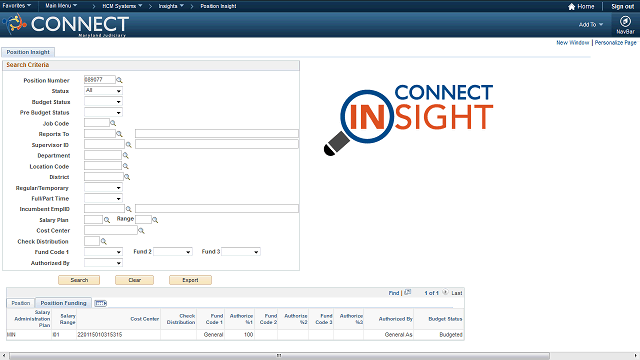
Task: Open Supervisor ID lookup magnifier
Action: tap(129, 144)
